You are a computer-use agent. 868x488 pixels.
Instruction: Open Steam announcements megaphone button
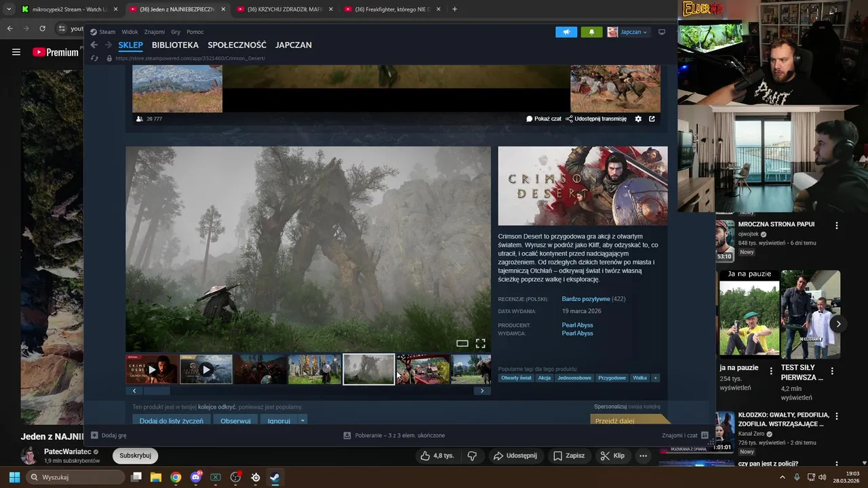(x=566, y=32)
